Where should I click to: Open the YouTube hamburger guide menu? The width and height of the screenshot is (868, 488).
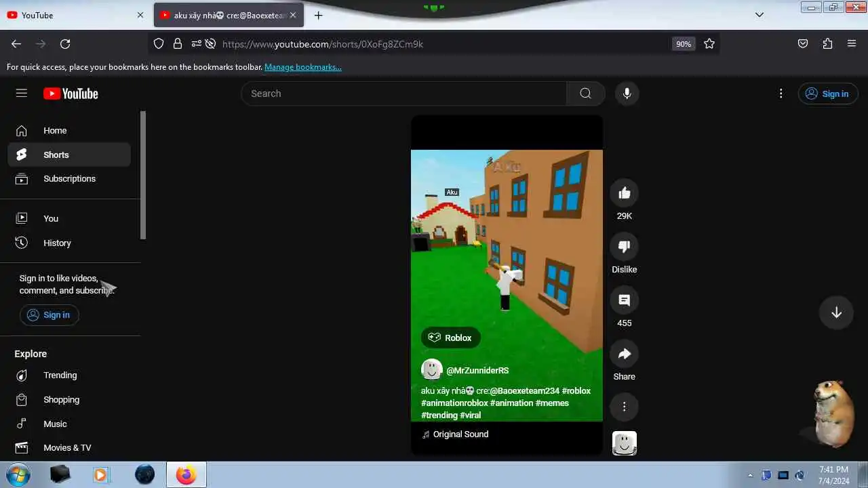[22, 94]
